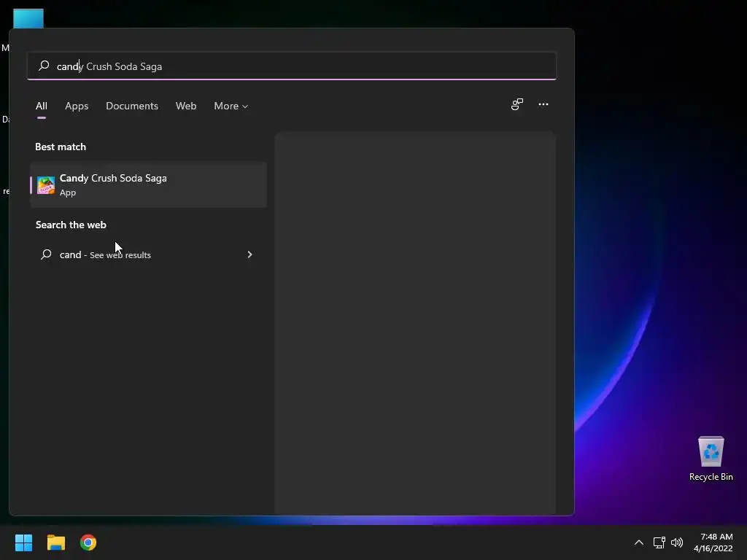Viewport: 747px width, 560px height.
Task: Switch to the Web search tab
Action: 186,106
